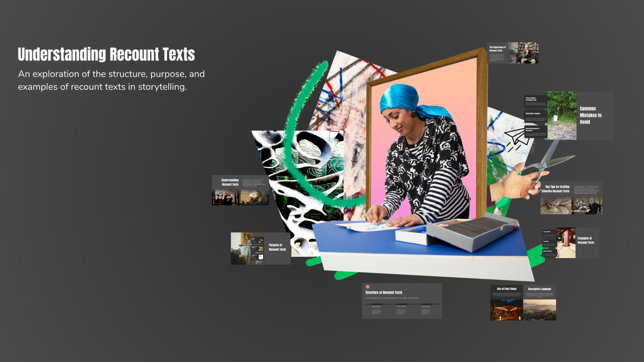Click the pink arrow icon on Structure slide
This screenshot has width=644, height=362.
pyautogui.click(x=367, y=286)
